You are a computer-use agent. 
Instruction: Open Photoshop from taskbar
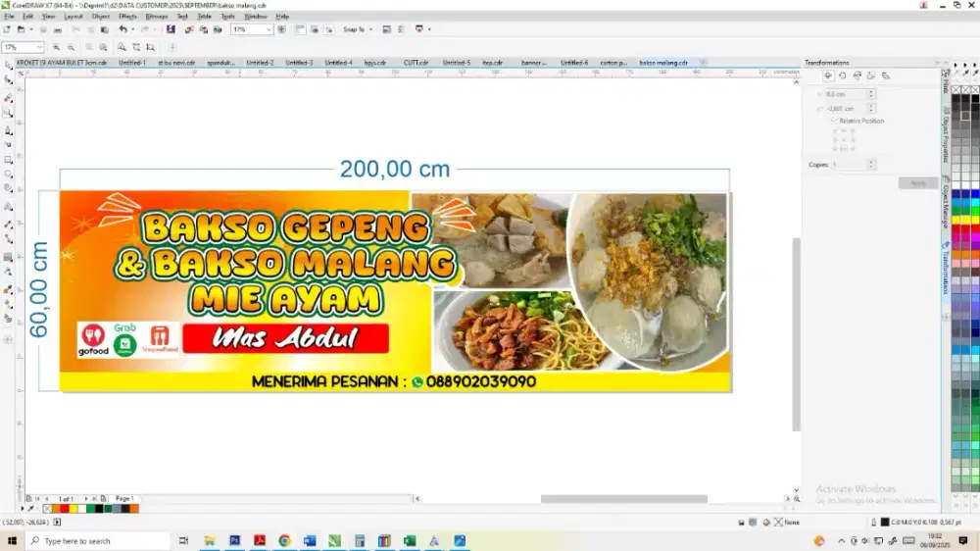click(x=234, y=541)
